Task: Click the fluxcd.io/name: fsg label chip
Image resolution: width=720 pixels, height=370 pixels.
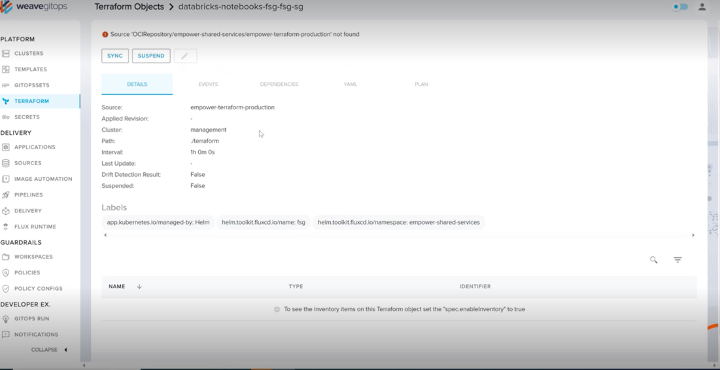Action: coord(263,223)
